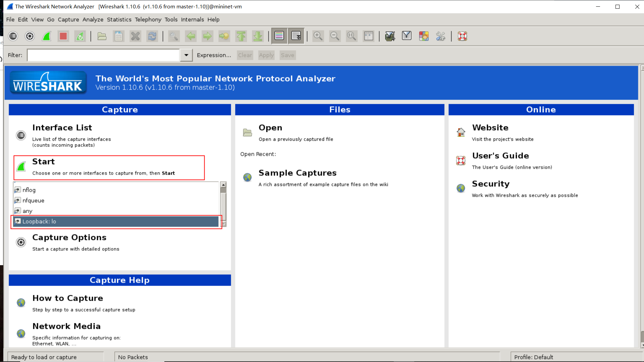Toggle packet colorize toolbar button
Image resolution: width=644 pixels, height=362 pixels.
(x=279, y=36)
